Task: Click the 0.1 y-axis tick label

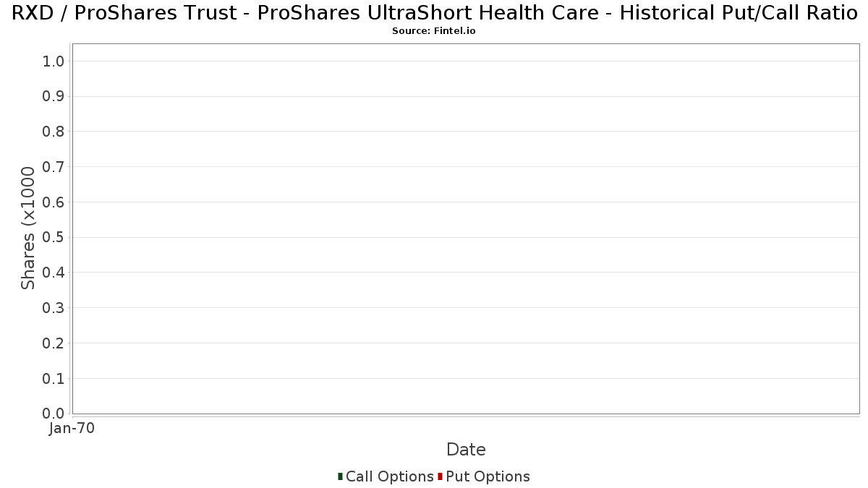Action: 54,379
